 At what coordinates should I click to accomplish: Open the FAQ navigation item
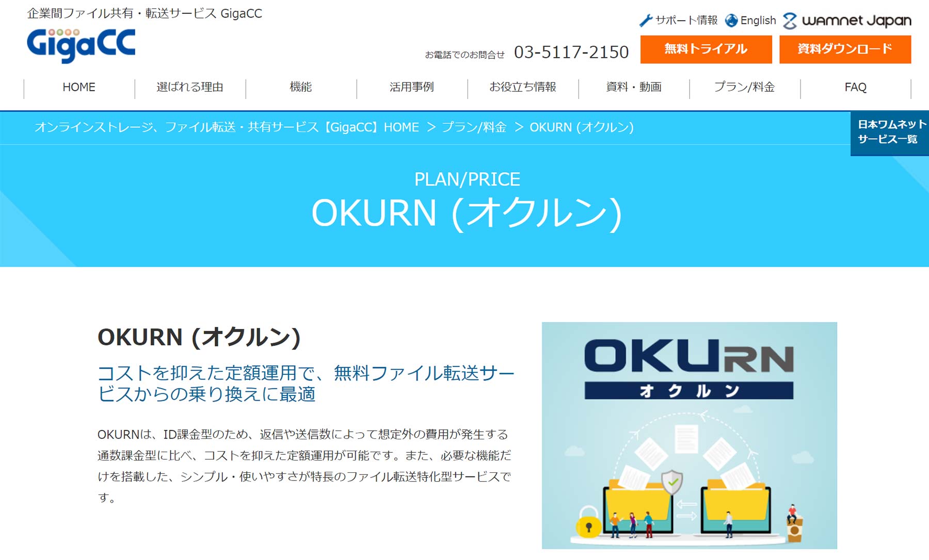(855, 87)
